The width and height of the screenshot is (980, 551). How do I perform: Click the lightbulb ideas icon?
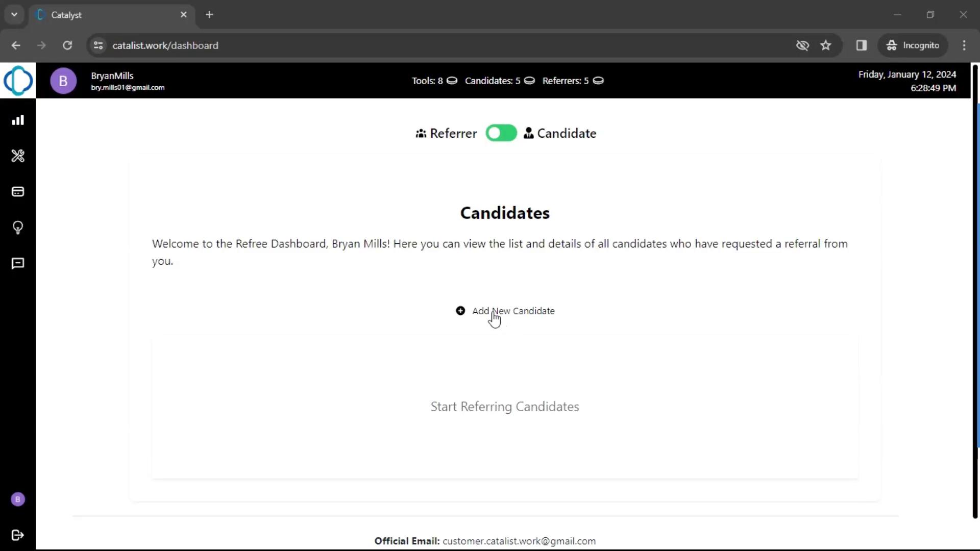click(x=18, y=228)
